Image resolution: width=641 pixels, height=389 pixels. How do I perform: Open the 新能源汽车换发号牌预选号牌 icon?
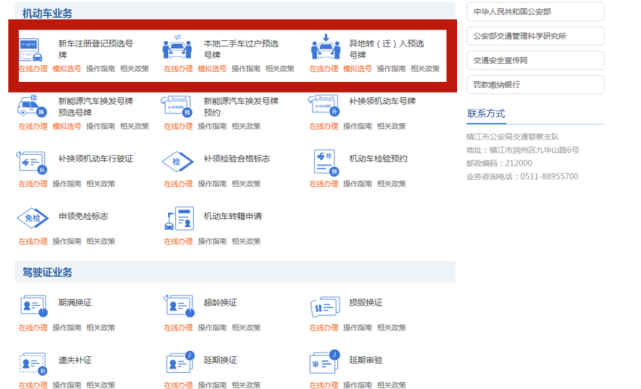[x=32, y=106]
